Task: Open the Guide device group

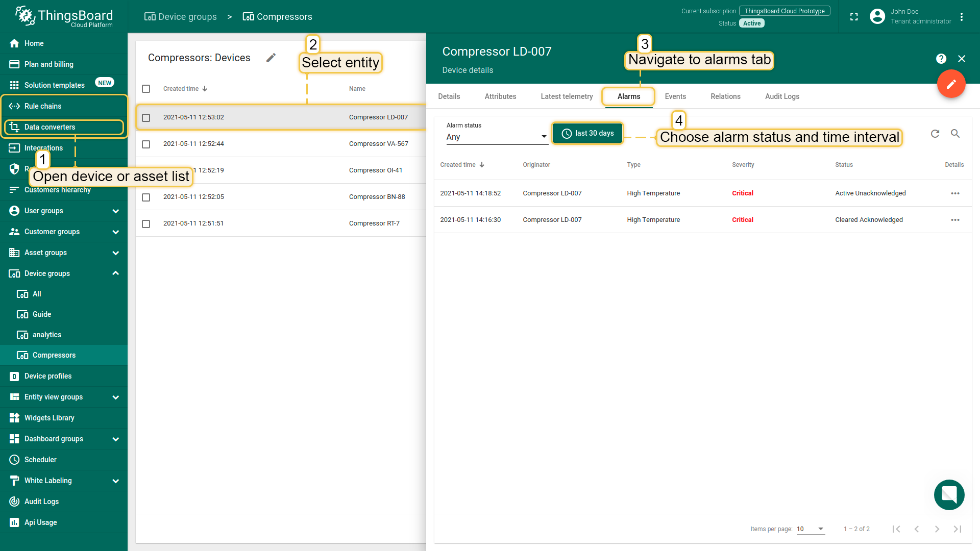Action: click(64, 314)
